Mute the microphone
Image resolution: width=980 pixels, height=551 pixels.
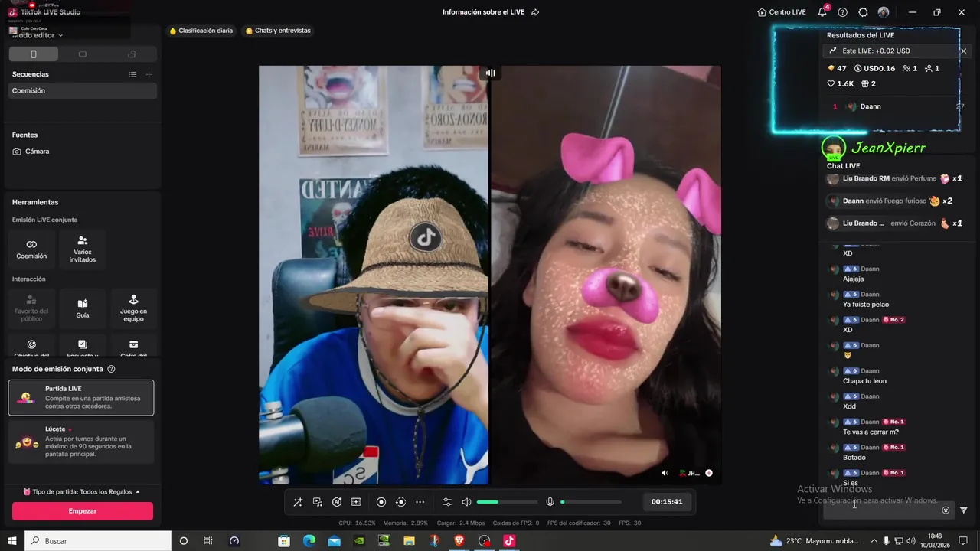(550, 502)
